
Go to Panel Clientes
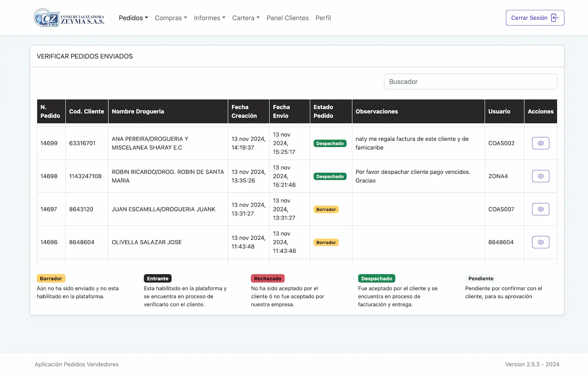287,18
